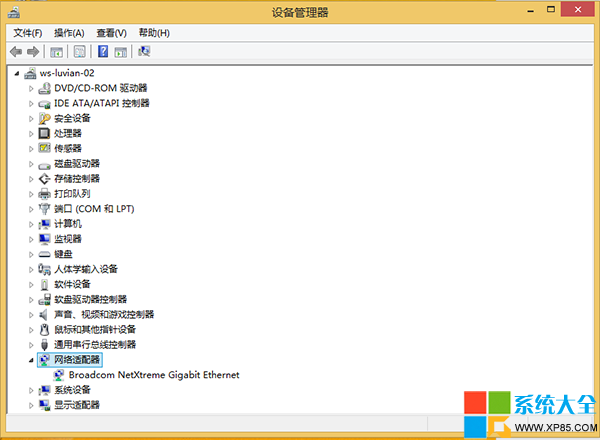Click the icon for 软件设备
The height and width of the screenshot is (440, 600).
click(x=44, y=285)
